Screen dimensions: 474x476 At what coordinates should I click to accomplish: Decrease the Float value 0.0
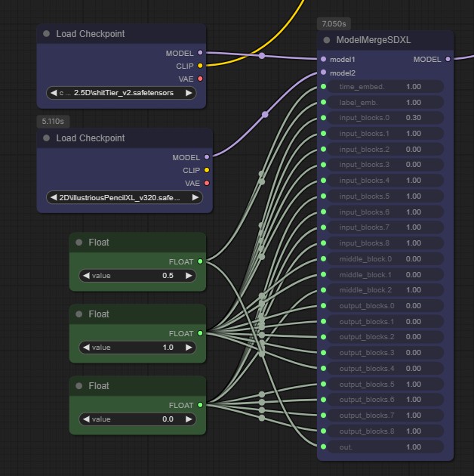[x=86, y=419]
